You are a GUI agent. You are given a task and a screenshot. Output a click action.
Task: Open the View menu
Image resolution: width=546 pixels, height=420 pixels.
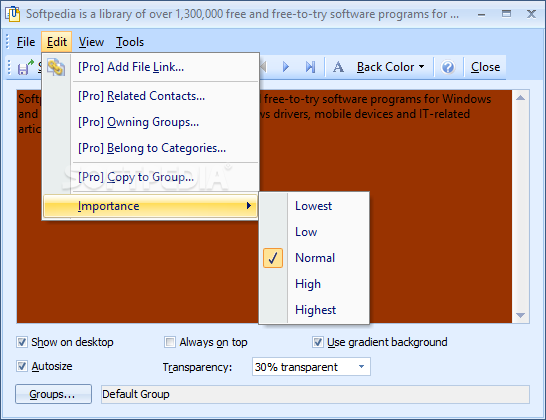pos(91,42)
